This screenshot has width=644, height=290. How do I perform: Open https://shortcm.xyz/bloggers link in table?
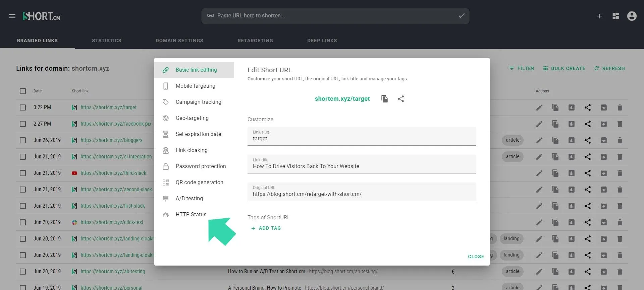tap(111, 140)
